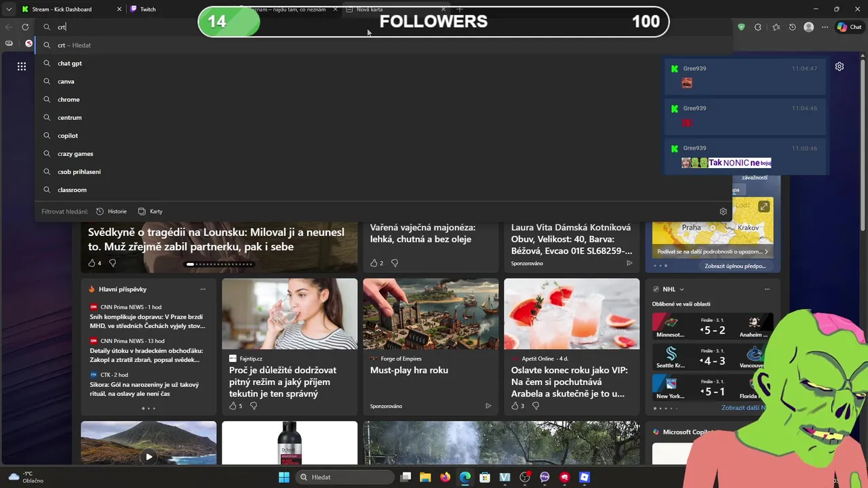Viewport: 868px width, 488px height.
Task: Choose the 'chat gpt' suggestion
Action: 384,63
